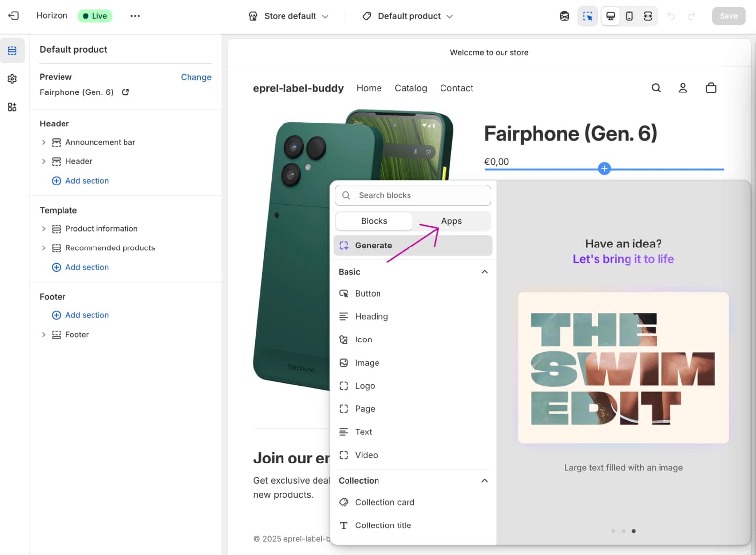The height and width of the screenshot is (555, 756).
Task: Open the app embeds sidebar panel
Action: pyautogui.click(x=12, y=107)
